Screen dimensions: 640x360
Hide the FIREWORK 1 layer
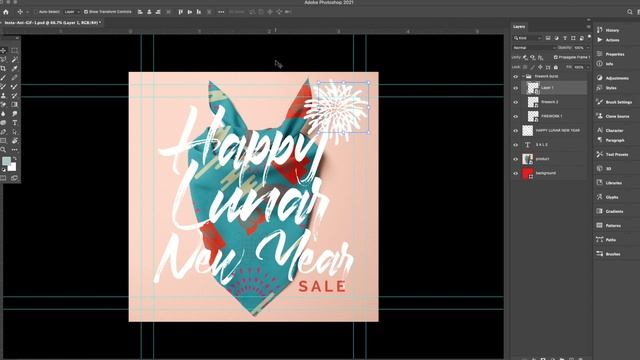point(516,116)
